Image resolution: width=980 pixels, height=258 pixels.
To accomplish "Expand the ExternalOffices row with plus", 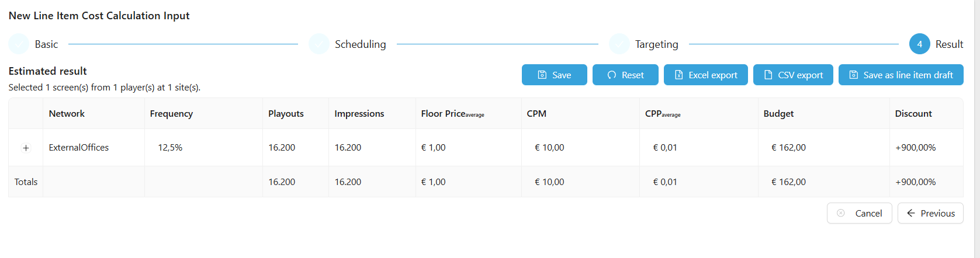I will click(x=26, y=148).
